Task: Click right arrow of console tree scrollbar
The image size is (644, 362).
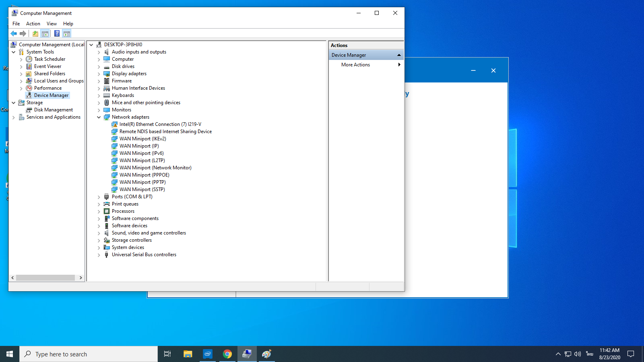Action: 81,278
